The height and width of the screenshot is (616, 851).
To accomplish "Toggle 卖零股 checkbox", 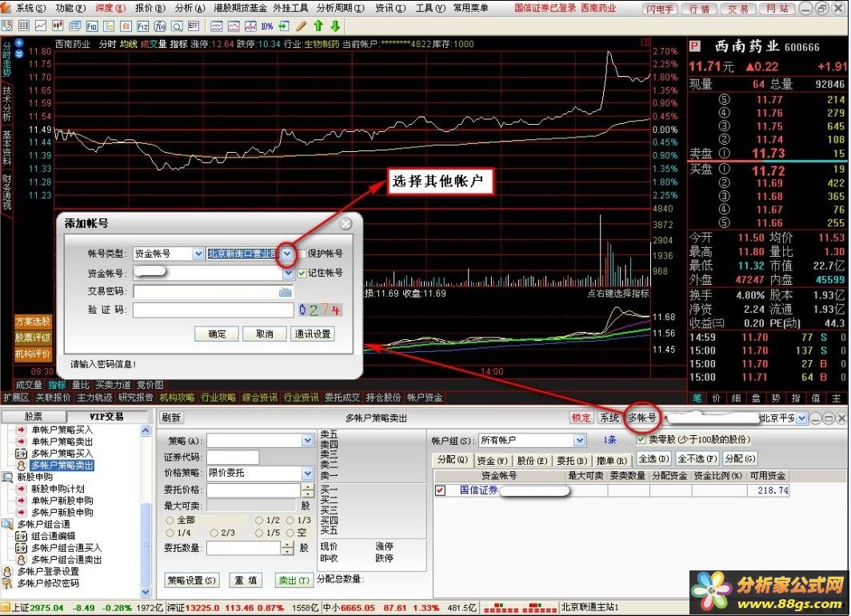I will [641, 439].
